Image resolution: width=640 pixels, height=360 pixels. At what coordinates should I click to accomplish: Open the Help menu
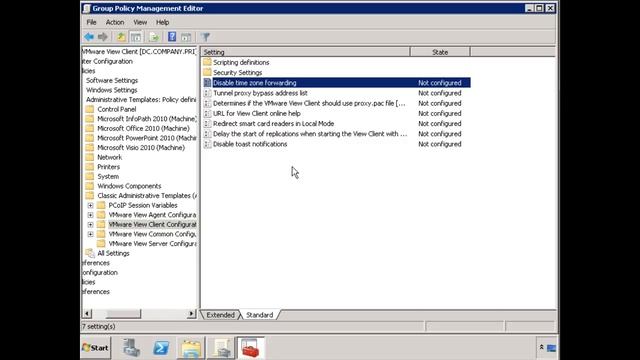tap(162, 22)
